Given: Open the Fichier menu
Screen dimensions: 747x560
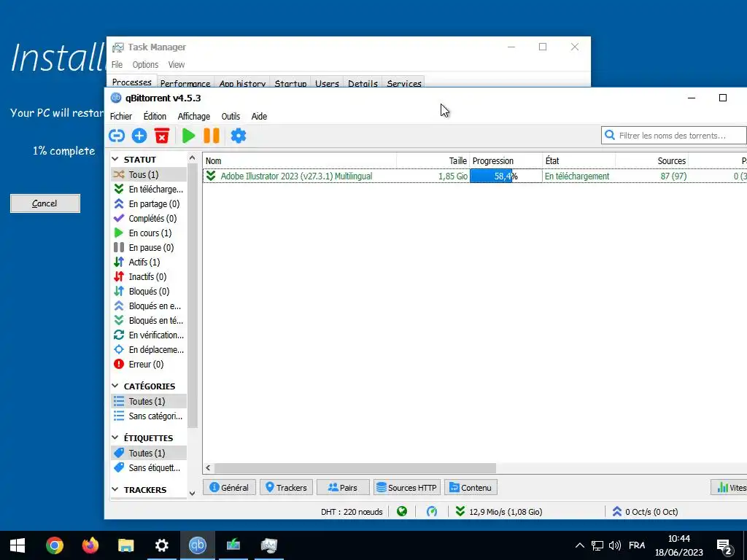Looking at the screenshot, I should [x=121, y=116].
